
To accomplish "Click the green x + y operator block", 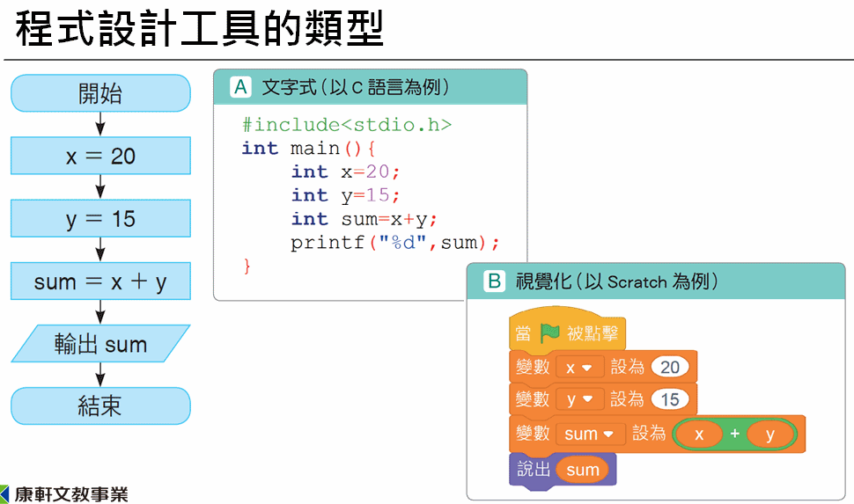I will [735, 434].
